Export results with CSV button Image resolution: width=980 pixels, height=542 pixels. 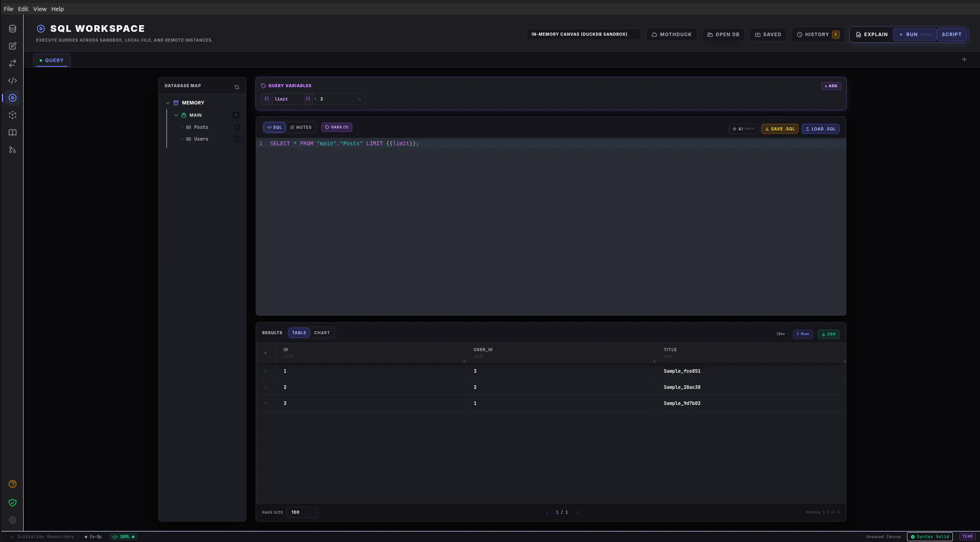pos(828,334)
